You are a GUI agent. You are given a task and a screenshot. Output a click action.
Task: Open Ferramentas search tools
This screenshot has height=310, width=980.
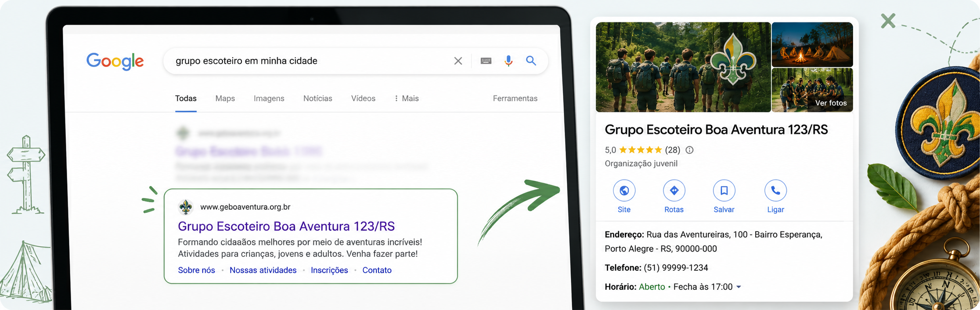click(515, 98)
